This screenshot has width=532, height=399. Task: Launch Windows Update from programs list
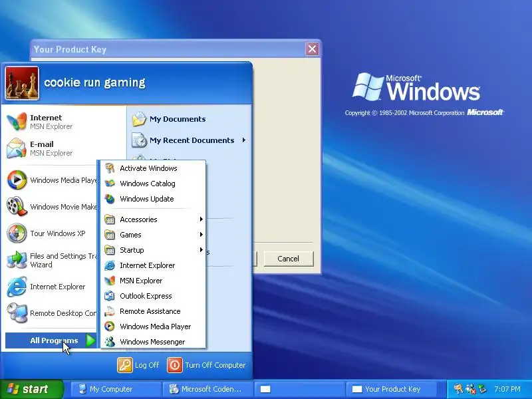tap(153, 199)
